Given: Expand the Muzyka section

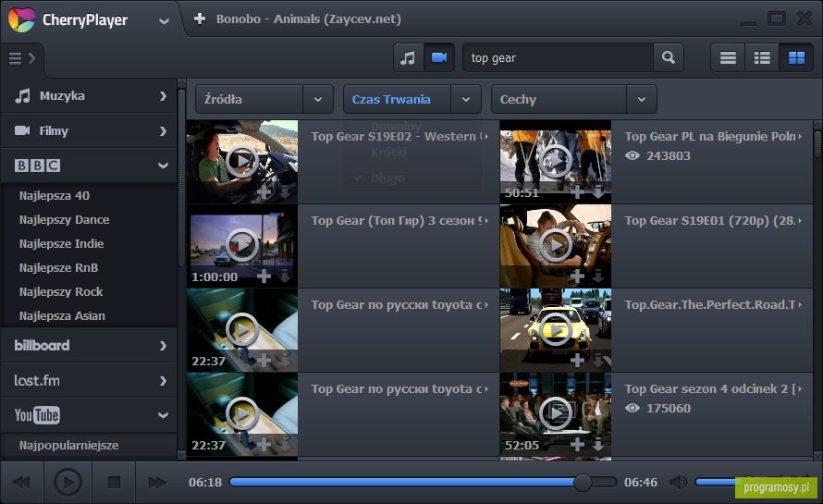Looking at the screenshot, I should [89, 96].
